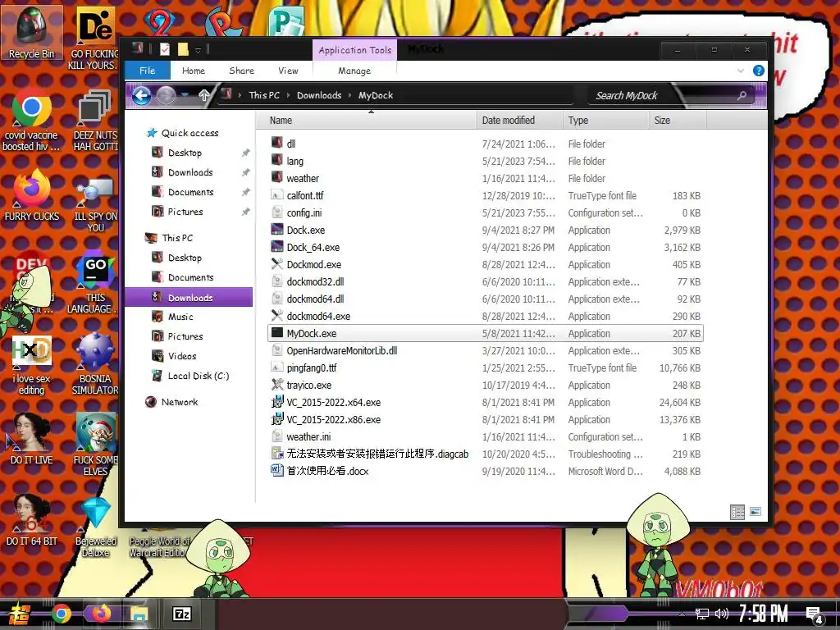Open Explorer Help question mark icon

[758, 71]
